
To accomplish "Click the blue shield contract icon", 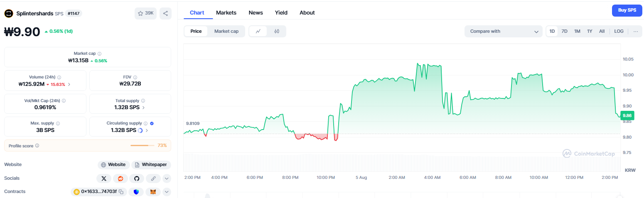I will click(136, 192).
